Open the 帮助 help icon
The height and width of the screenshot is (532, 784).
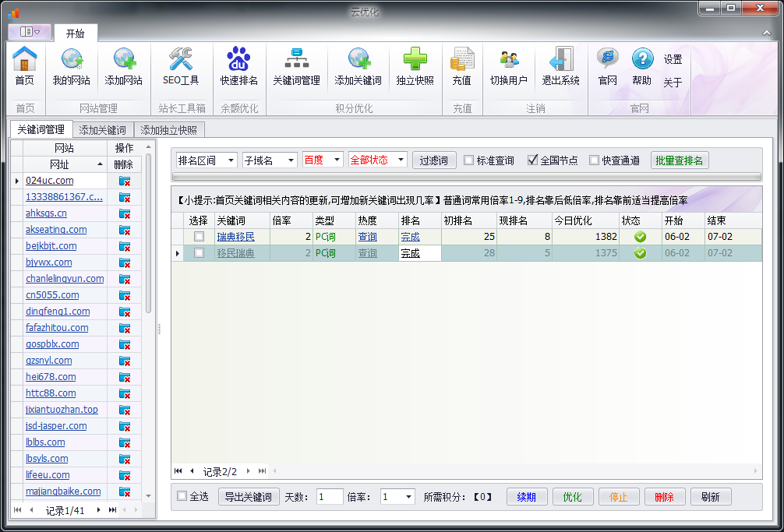click(x=641, y=66)
